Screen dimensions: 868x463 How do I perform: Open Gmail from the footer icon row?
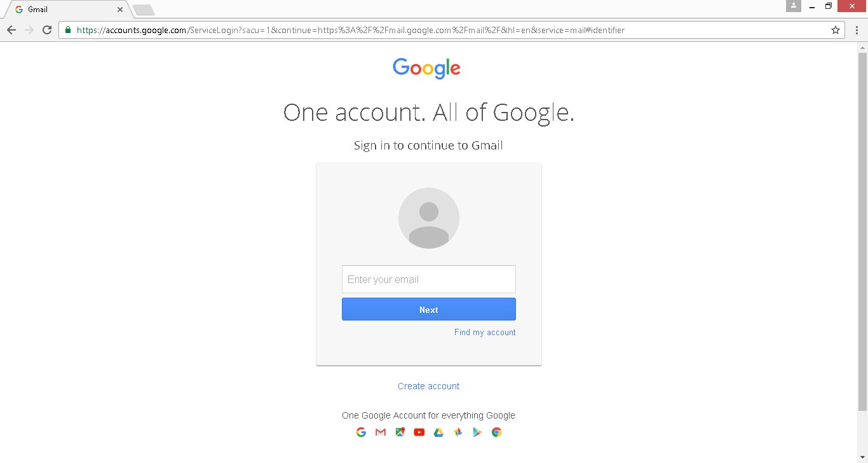tap(380, 432)
